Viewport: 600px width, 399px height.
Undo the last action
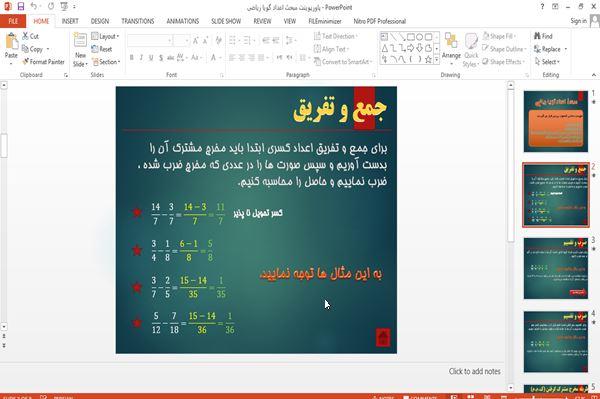[x=34, y=7]
